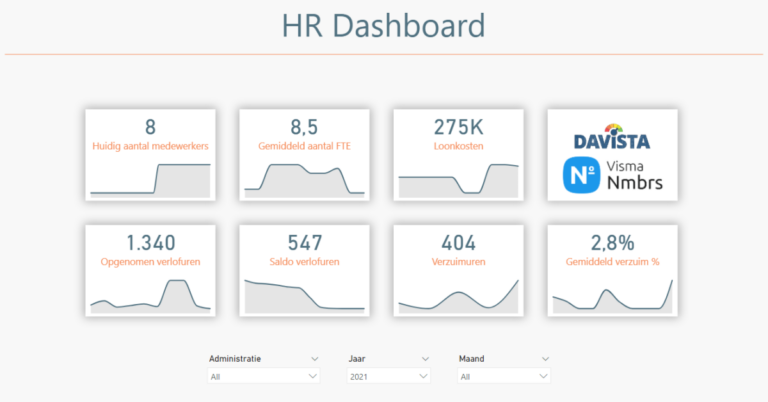Click the Gemiddeld verzuim % sparkline chart
Screen dimensions: 768x402
612,296
